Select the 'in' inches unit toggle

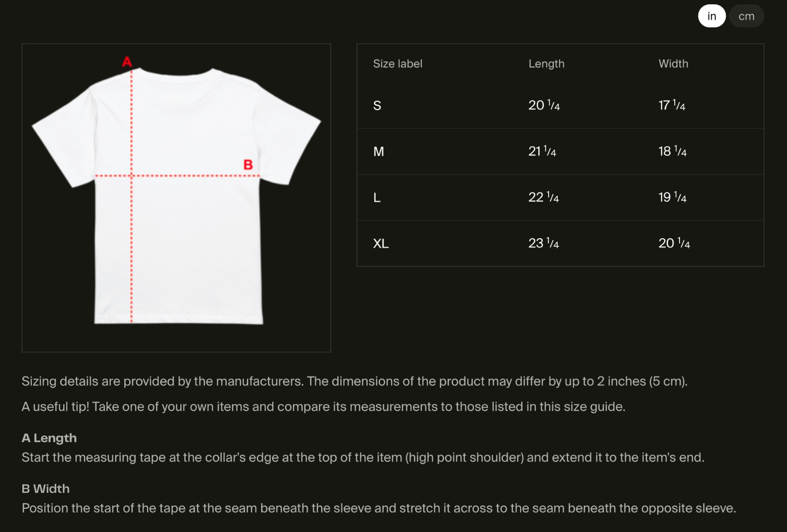coord(711,16)
